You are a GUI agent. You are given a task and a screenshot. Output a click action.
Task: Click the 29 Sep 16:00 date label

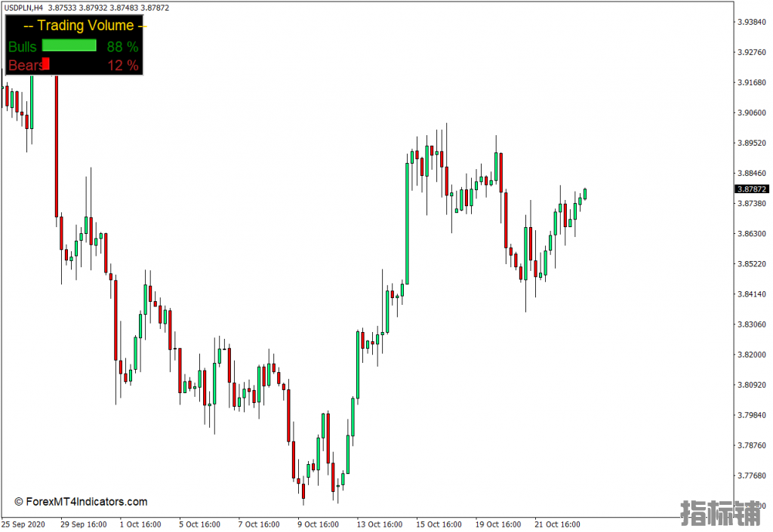point(83,524)
